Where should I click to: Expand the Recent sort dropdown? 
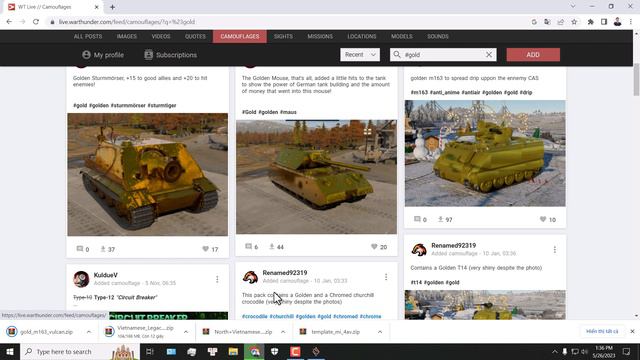[x=360, y=55]
